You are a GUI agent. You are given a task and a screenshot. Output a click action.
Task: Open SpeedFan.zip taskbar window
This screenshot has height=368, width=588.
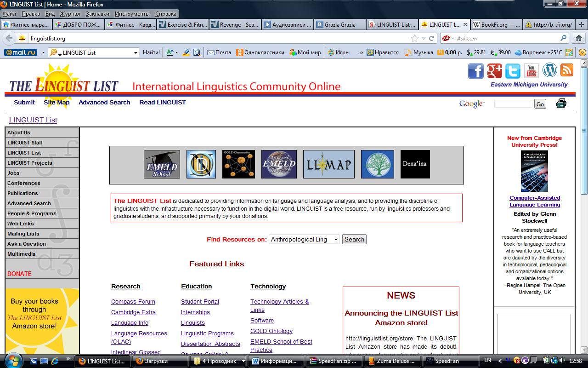click(334, 361)
